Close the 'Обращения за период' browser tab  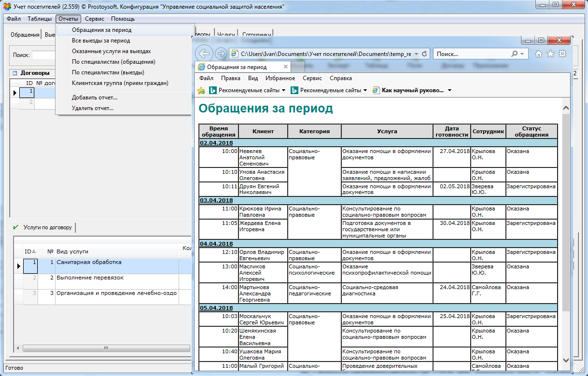(286, 67)
